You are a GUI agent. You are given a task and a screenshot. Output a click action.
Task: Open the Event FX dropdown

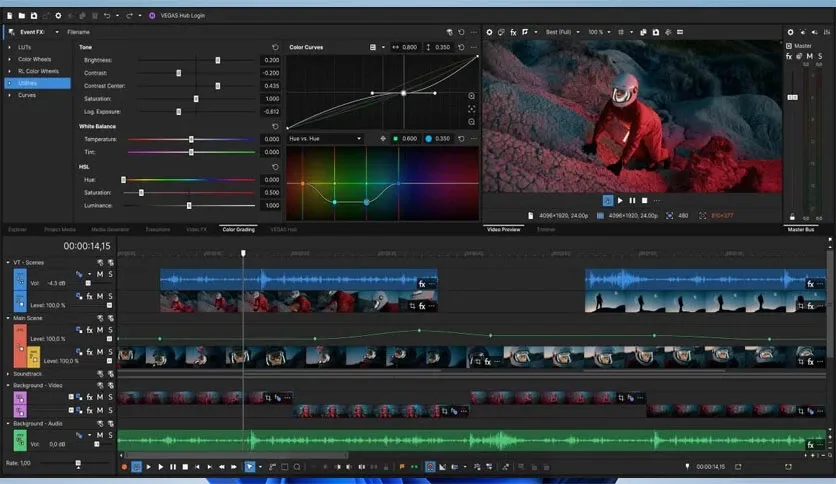pos(57,32)
